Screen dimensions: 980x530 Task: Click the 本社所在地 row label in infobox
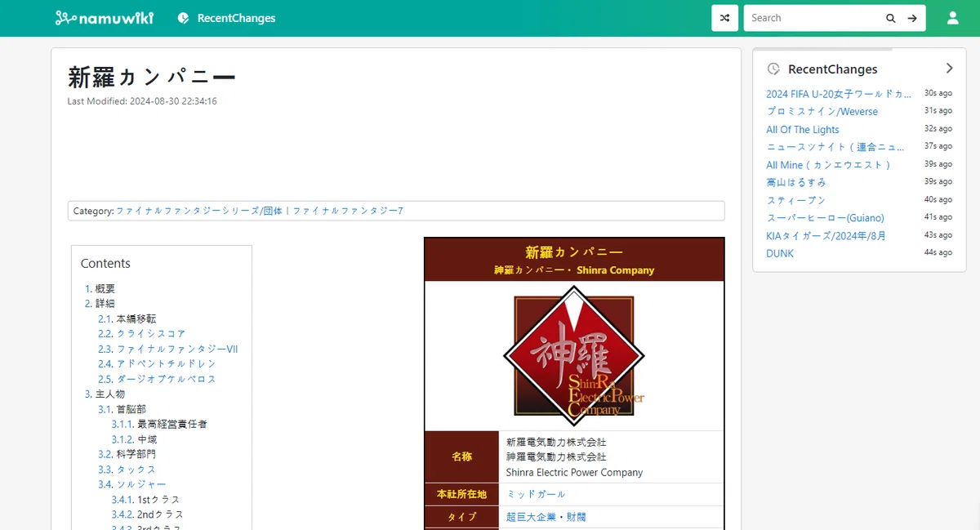coord(461,494)
